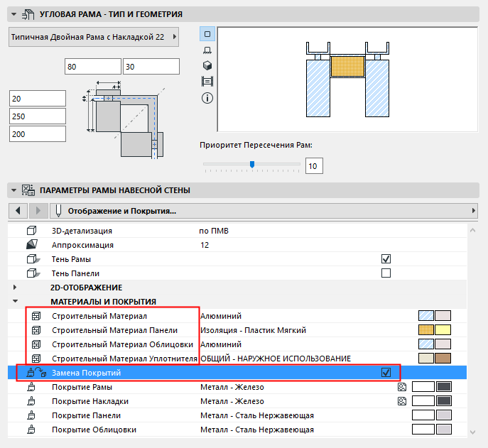Image resolution: width=488 pixels, height=448 pixels.
Task: Enable the Тень Панели checkbox
Action: click(386, 273)
